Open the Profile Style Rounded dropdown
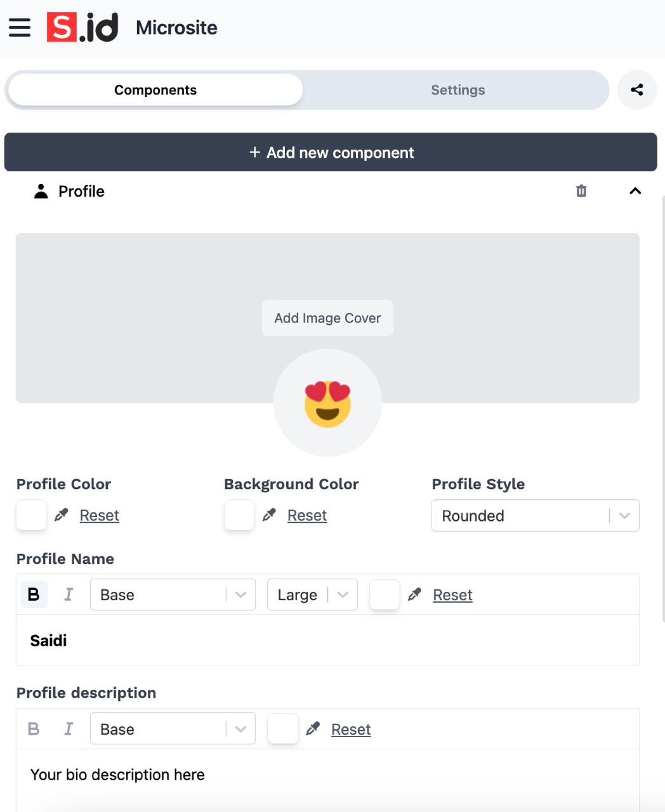Viewport: 665px width, 812px height. [x=536, y=516]
